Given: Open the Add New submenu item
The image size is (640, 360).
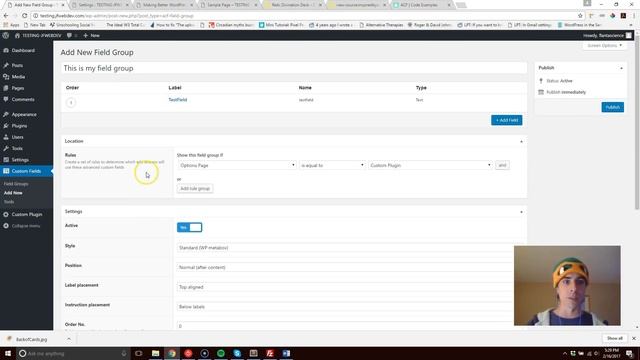Looking at the screenshot, I should click(x=13, y=193).
